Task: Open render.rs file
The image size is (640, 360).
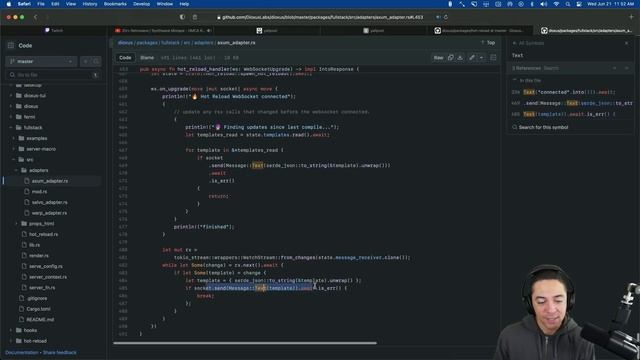Action: [x=39, y=256]
